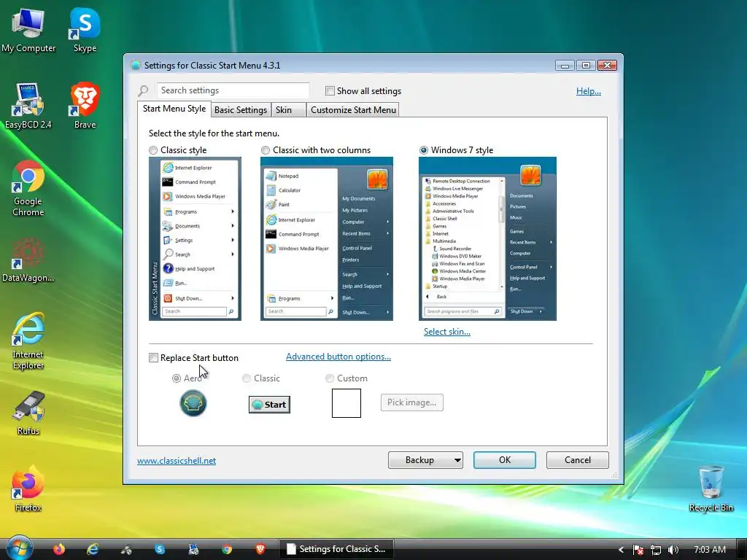Screen dimensions: 747x560
Task: Open Advanced button options... link
Action: [338, 357]
